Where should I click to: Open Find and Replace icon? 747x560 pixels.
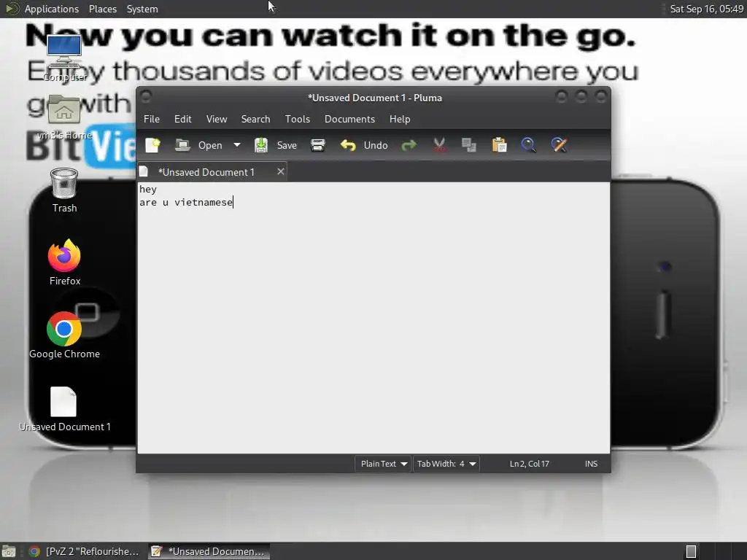560,145
